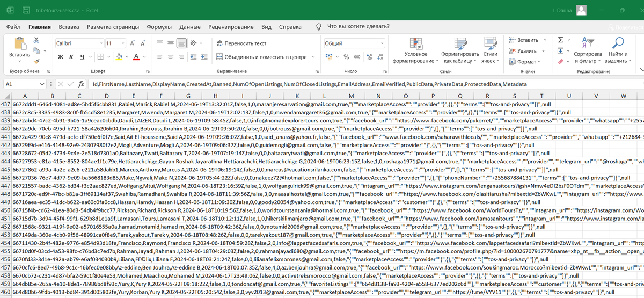Click the AutoSum sigma icon

[560, 40]
